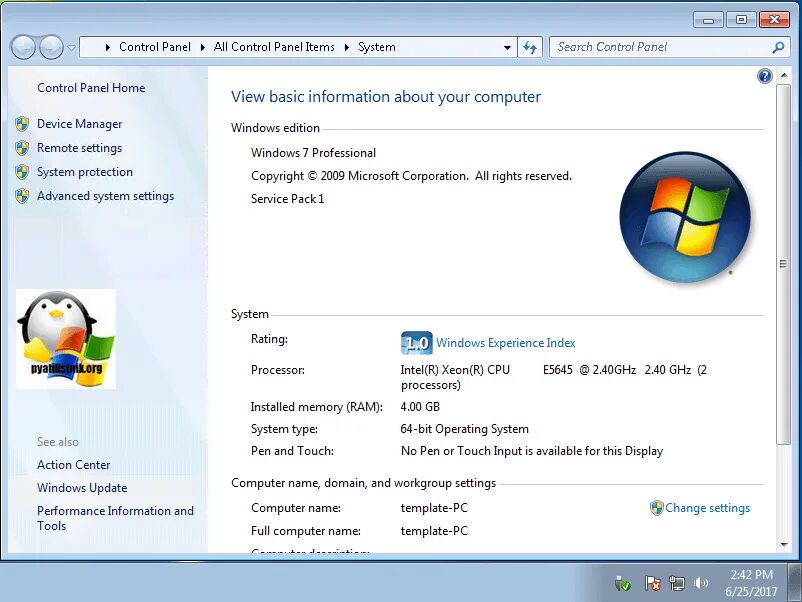Click the pyatilistnik.org logo image

point(66,337)
